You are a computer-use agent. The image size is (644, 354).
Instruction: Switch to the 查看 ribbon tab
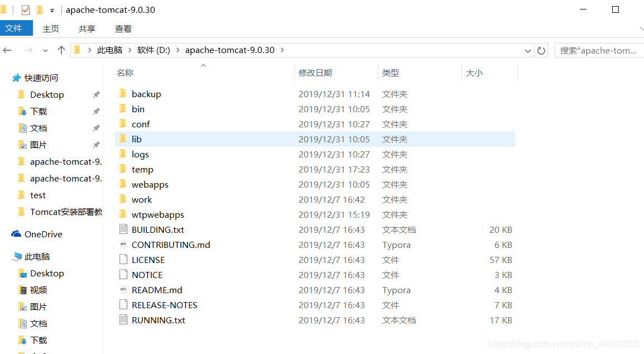(x=123, y=29)
